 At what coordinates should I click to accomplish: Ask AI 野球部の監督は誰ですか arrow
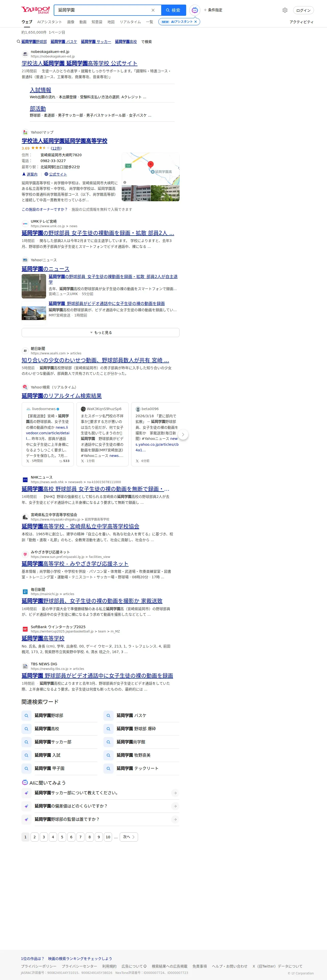175,820
